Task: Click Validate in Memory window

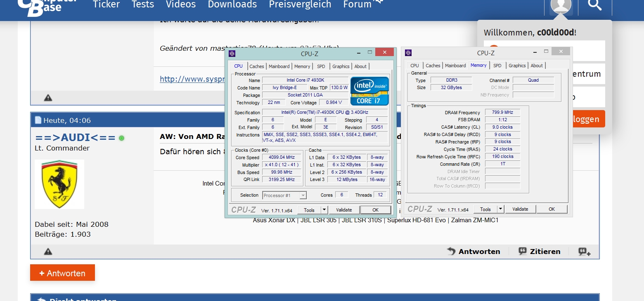Action: 520,209
